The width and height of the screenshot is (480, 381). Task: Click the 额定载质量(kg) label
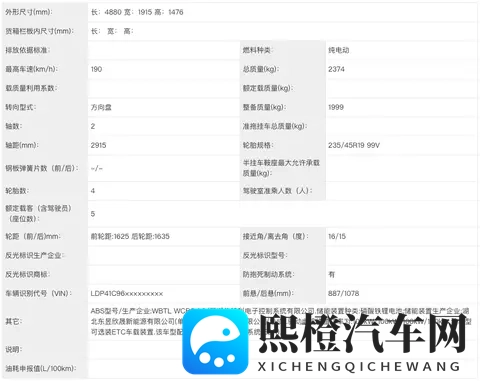pyautogui.click(x=268, y=88)
